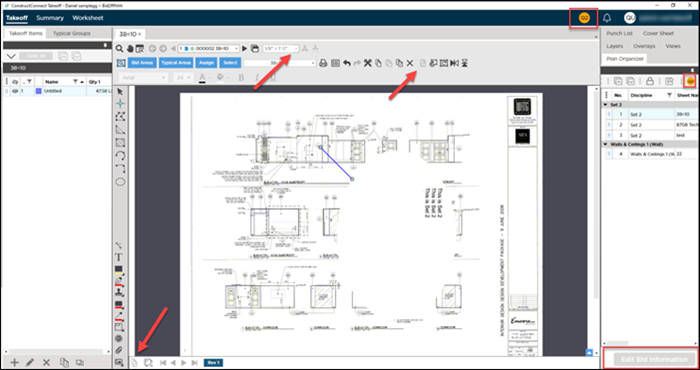The image size is (700, 370).
Task: Choose the ellipse shape tool
Action: point(120,182)
